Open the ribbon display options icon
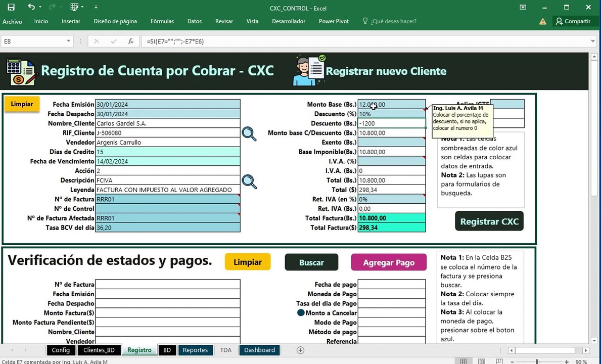The width and height of the screenshot is (601, 364). pyautogui.click(x=523, y=7)
